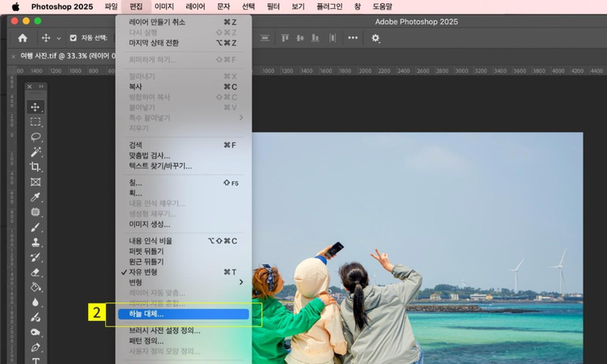Choose 맞춤법 검사... menu item
The height and width of the screenshot is (364, 607).
coord(183,155)
